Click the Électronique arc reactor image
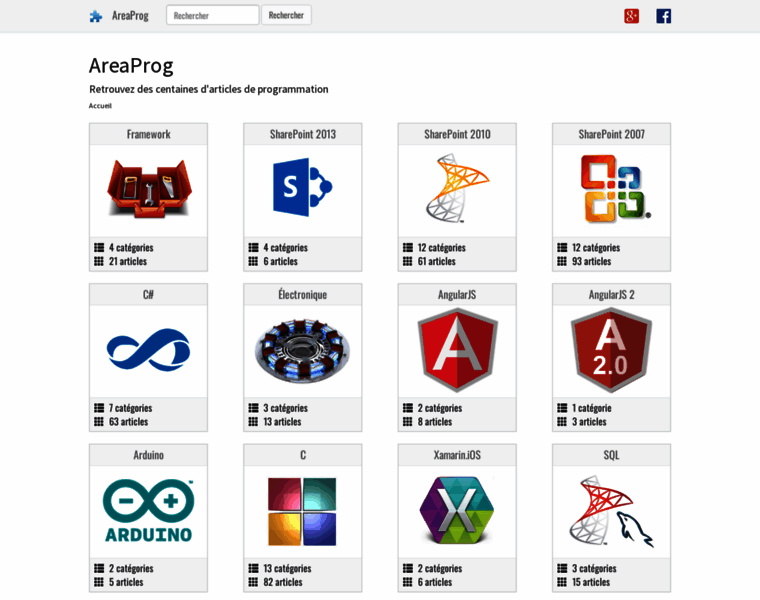Image resolution: width=760 pixels, height=600 pixels. coord(302,350)
